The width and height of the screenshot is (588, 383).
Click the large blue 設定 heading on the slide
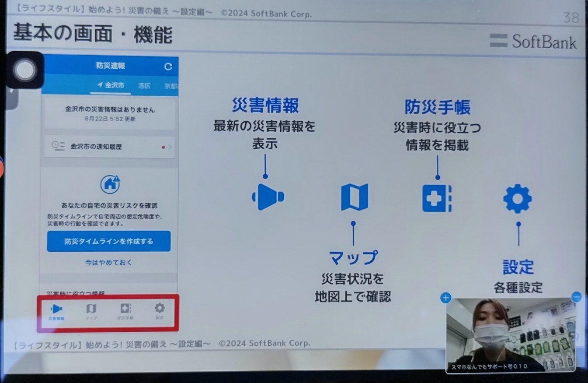518,267
